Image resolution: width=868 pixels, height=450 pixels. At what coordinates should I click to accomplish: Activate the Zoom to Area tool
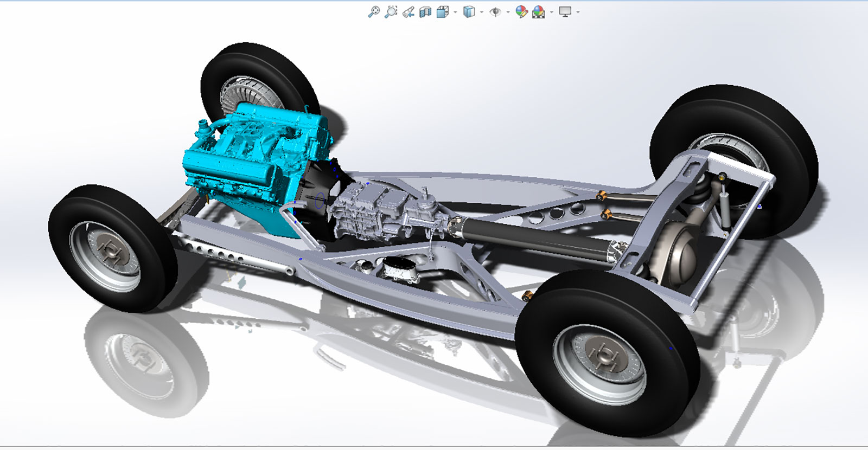tap(391, 12)
